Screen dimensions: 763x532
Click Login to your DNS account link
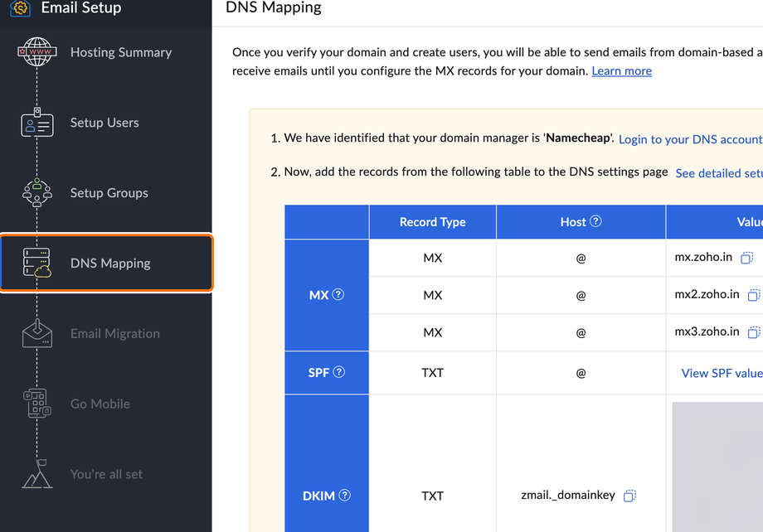pos(691,139)
